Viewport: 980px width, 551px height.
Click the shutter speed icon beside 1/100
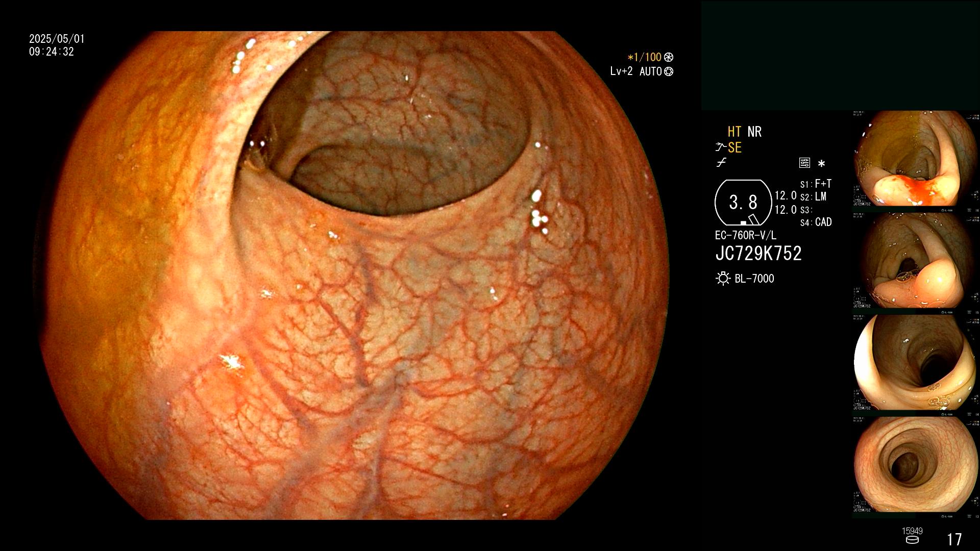coord(669,58)
